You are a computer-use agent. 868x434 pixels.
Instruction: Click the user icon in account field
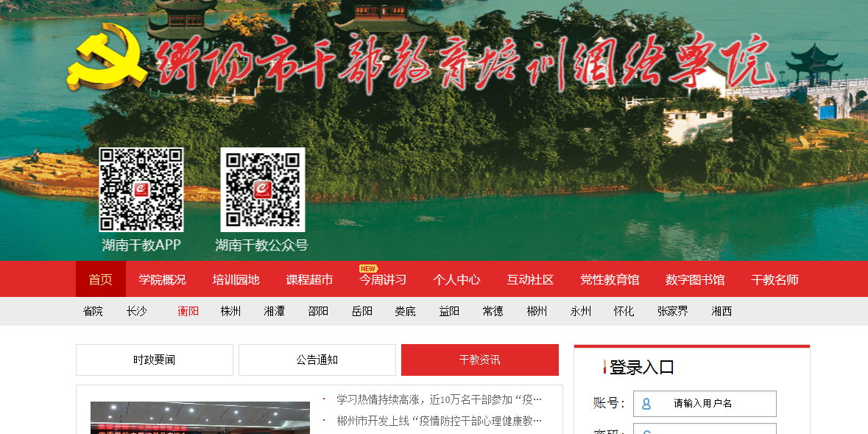point(646,404)
